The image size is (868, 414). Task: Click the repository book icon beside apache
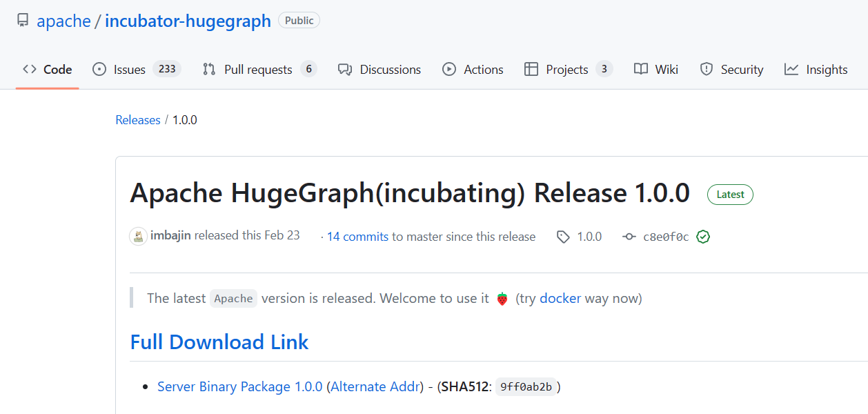(x=22, y=20)
